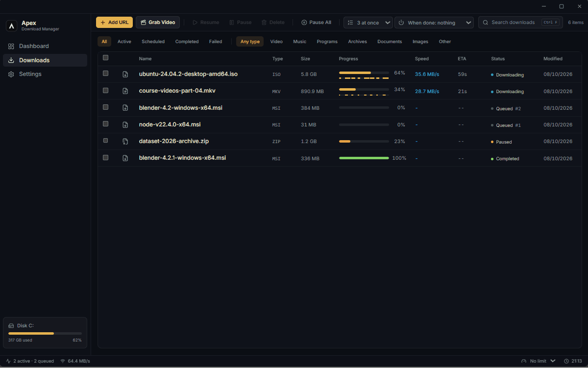The width and height of the screenshot is (588, 368).
Task: Click the network speed wifi icon
Action: pyautogui.click(x=63, y=361)
